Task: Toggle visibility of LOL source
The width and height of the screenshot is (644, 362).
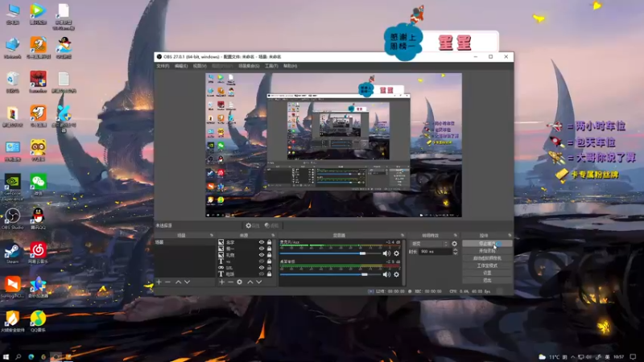Action: pyautogui.click(x=261, y=268)
